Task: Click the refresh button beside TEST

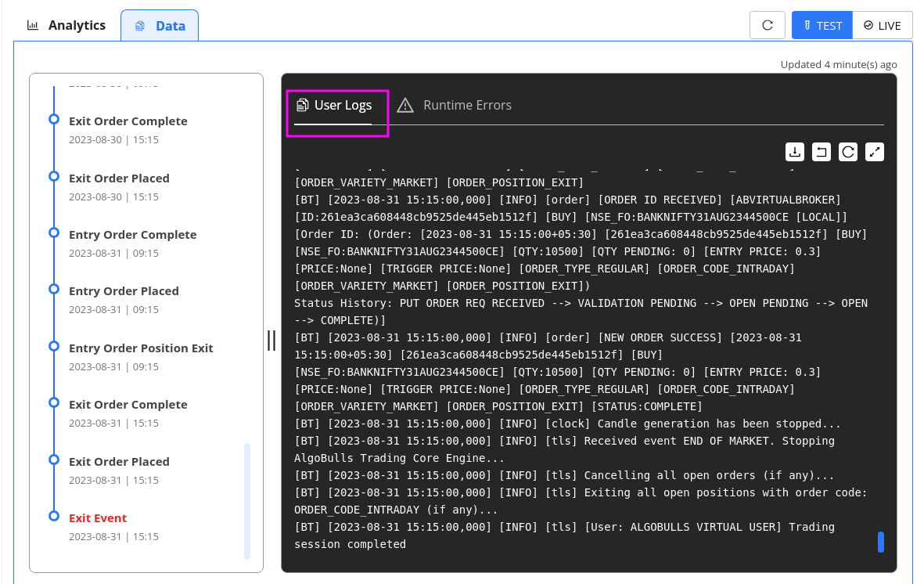Action: [x=767, y=25]
